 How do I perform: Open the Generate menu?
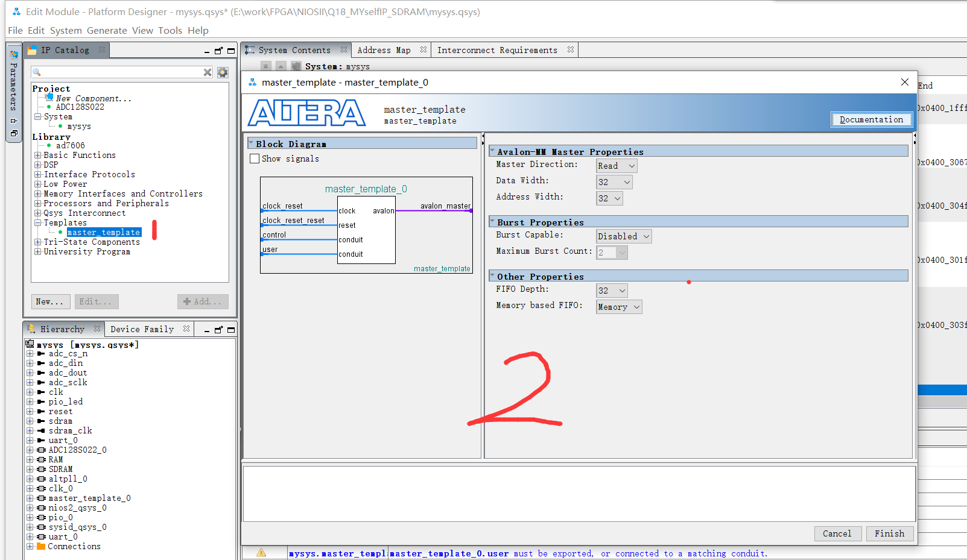click(x=107, y=30)
